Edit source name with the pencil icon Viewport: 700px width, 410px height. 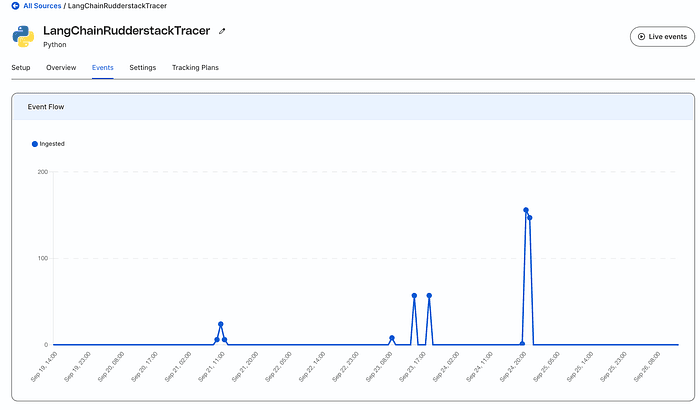(x=222, y=31)
